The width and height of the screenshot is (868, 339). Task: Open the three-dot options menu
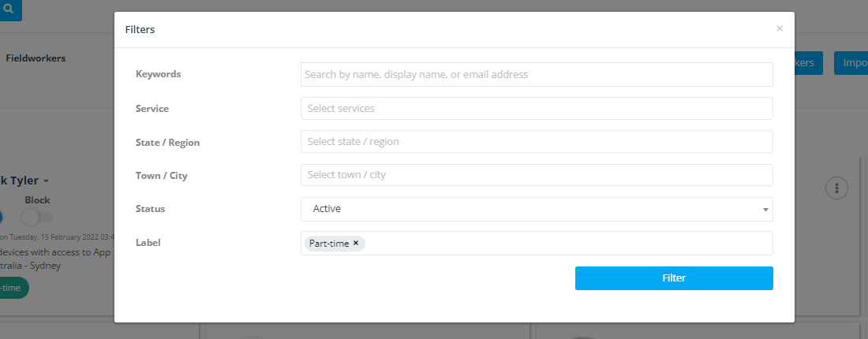tap(836, 188)
